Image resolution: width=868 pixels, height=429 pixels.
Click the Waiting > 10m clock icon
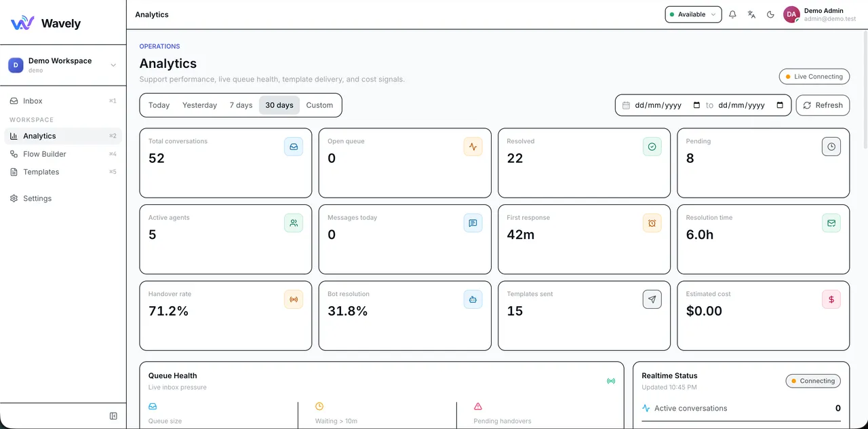tap(319, 407)
